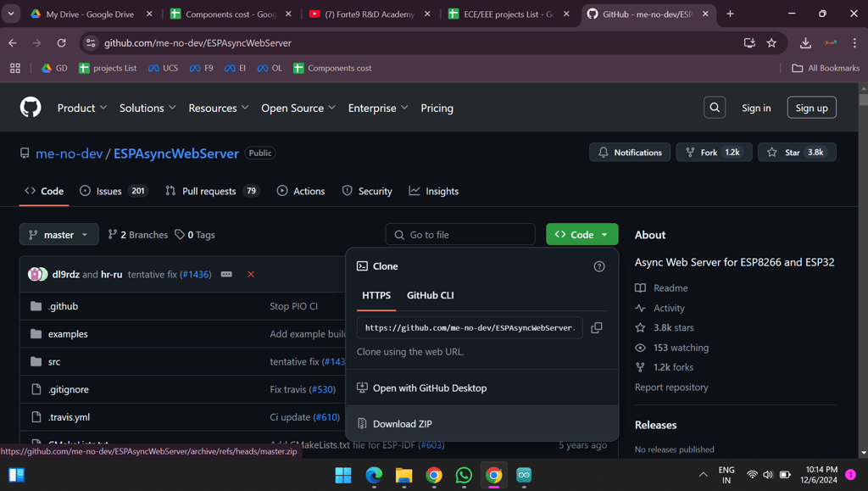This screenshot has width=868, height=491.
Task: Click the Report repository link
Action: tap(671, 387)
